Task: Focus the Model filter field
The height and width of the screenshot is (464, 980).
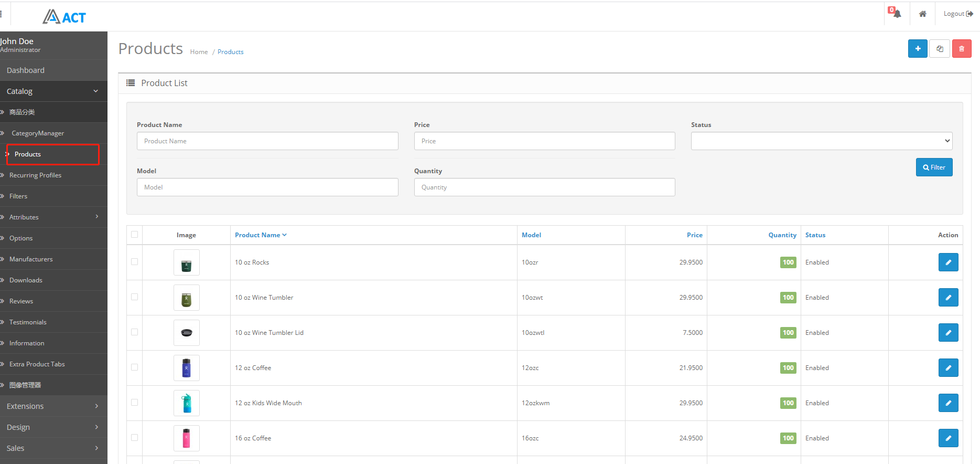Action: coord(267,187)
